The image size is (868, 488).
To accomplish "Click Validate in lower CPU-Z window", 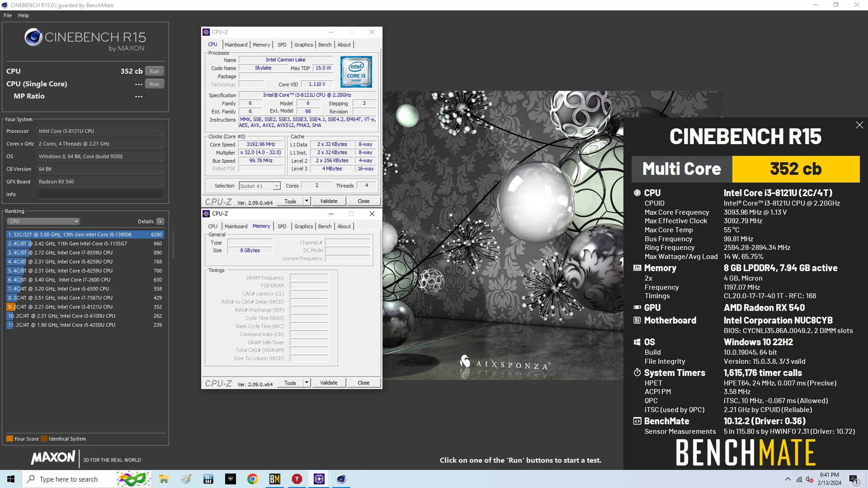I will [329, 383].
